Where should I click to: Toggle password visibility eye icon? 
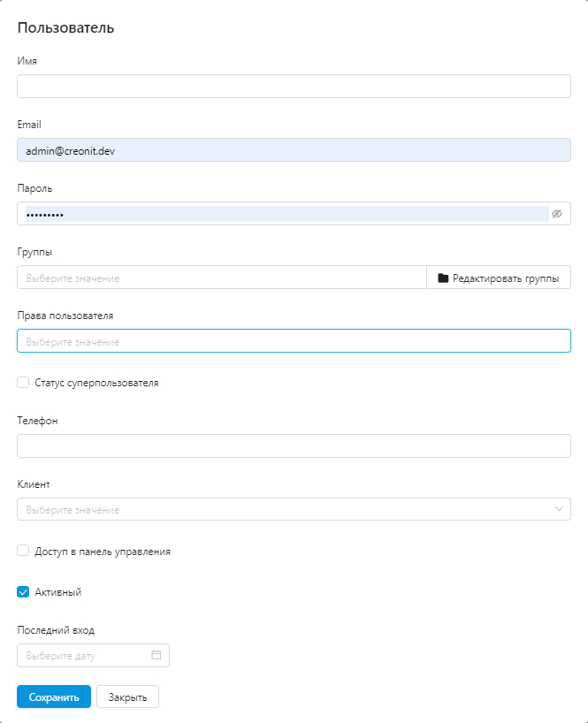[x=557, y=214]
